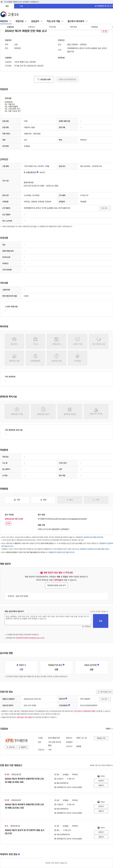Click info icon next to 인증기관
Image resolution: width=113 pixels, height=868 pixels.
tap(66, 699)
